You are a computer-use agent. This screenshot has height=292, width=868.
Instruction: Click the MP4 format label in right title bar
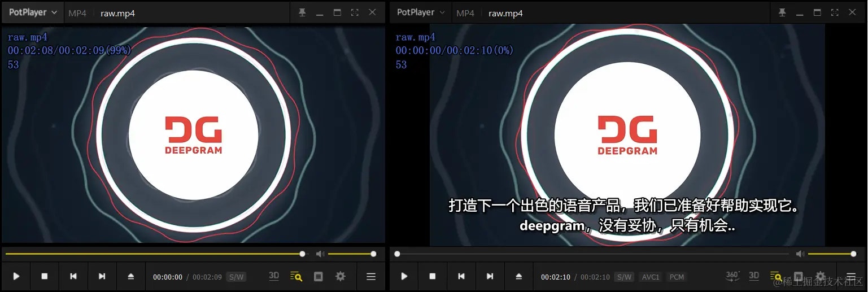[x=465, y=13]
